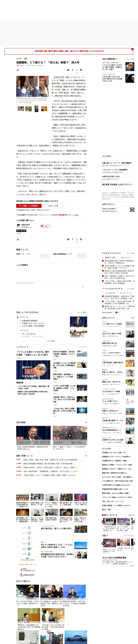
Task: Open the 先生コネクト logo link
Action: coord(28,575)
